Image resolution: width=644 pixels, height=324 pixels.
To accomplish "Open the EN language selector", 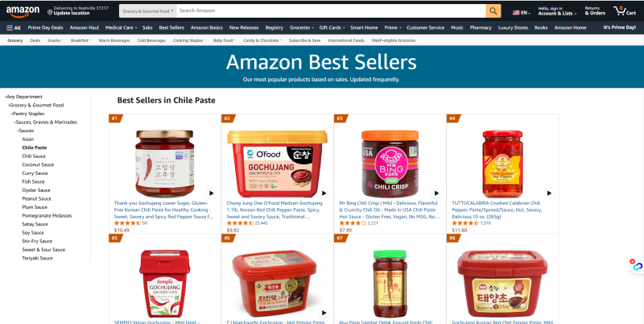I will (x=522, y=13).
